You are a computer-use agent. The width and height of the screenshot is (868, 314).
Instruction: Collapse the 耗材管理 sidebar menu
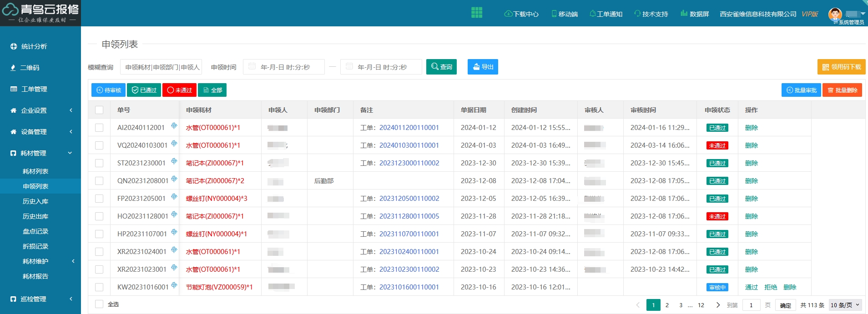click(x=40, y=153)
